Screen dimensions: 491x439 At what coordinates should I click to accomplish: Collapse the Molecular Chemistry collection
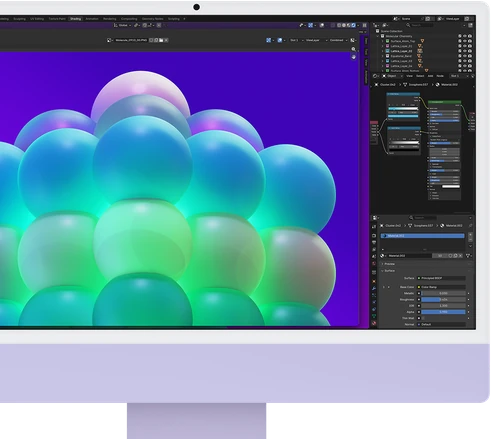(378, 36)
